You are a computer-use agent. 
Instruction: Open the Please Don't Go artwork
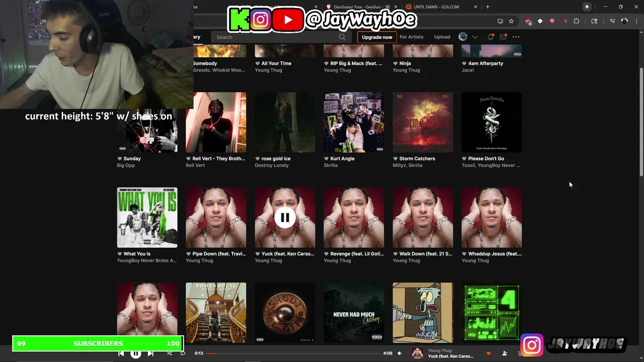[492, 122]
